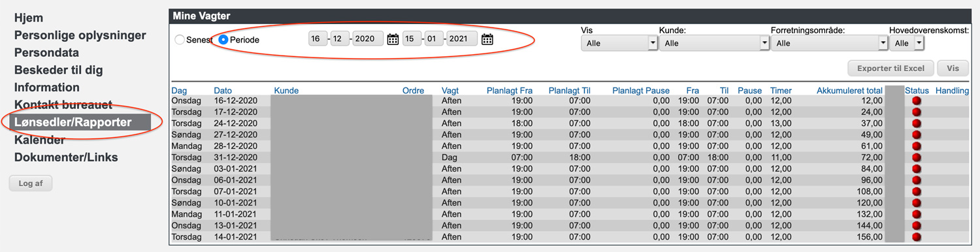Screen dimensions: 980x252
Task: Click red status icon for 03-01-2021 shift
Action: [916, 169]
